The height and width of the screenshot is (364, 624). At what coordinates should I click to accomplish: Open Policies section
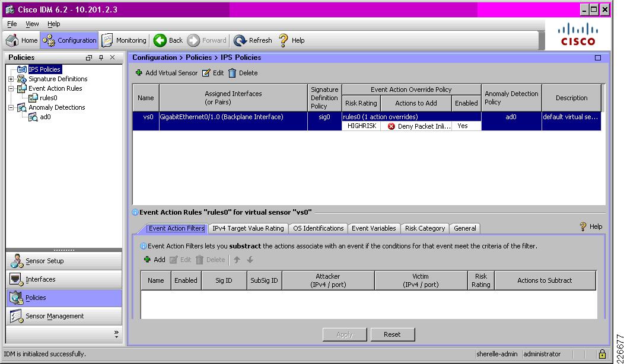[x=64, y=298]
